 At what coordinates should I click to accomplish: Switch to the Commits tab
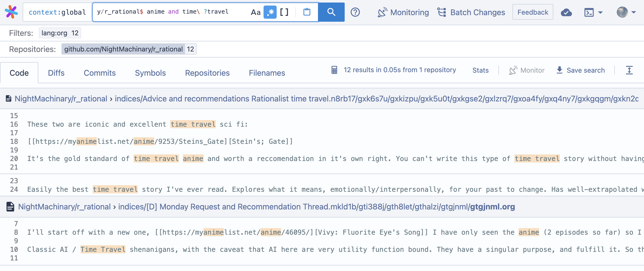pos(100,73)
